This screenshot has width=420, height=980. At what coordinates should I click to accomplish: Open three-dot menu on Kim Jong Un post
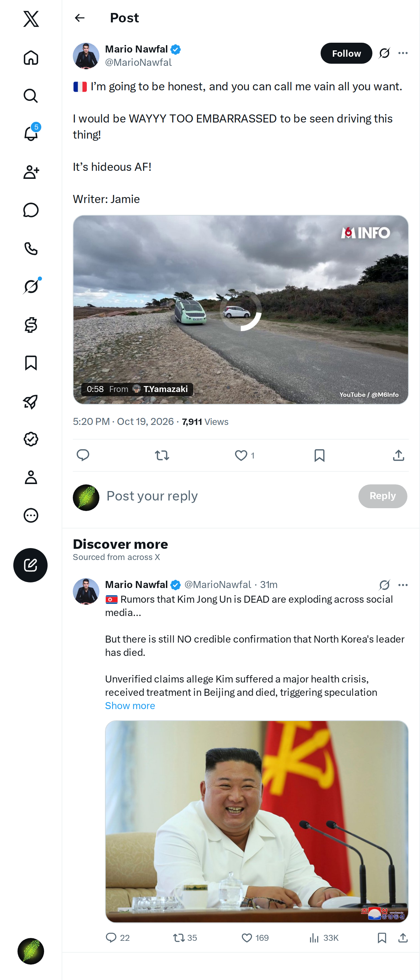tap(403, 584)
